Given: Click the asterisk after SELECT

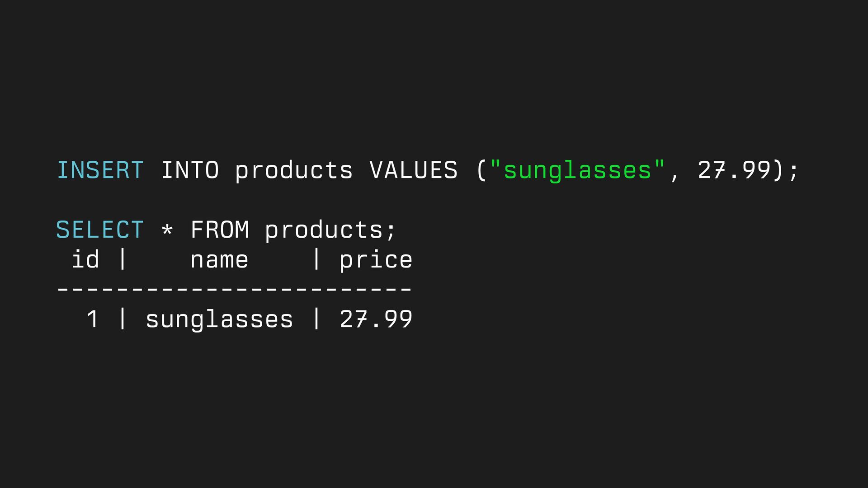Looking at the screenshot, I should point(167,230).
